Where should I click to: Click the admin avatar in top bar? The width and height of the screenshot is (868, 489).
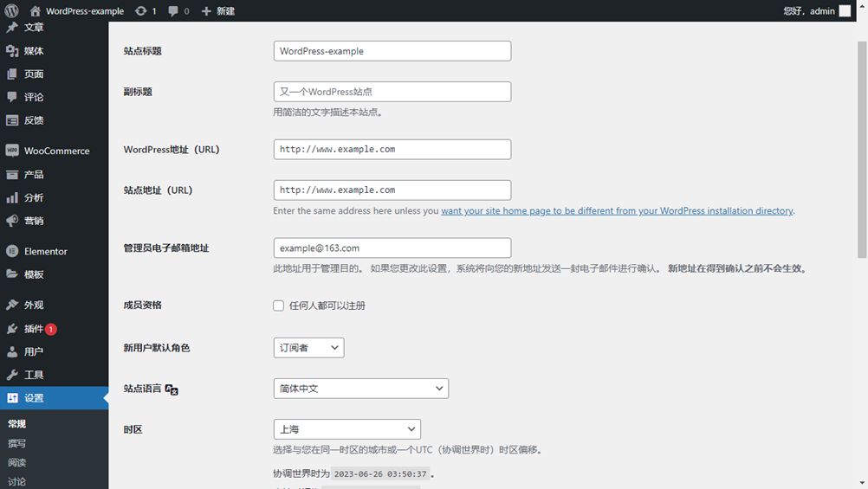845,11
